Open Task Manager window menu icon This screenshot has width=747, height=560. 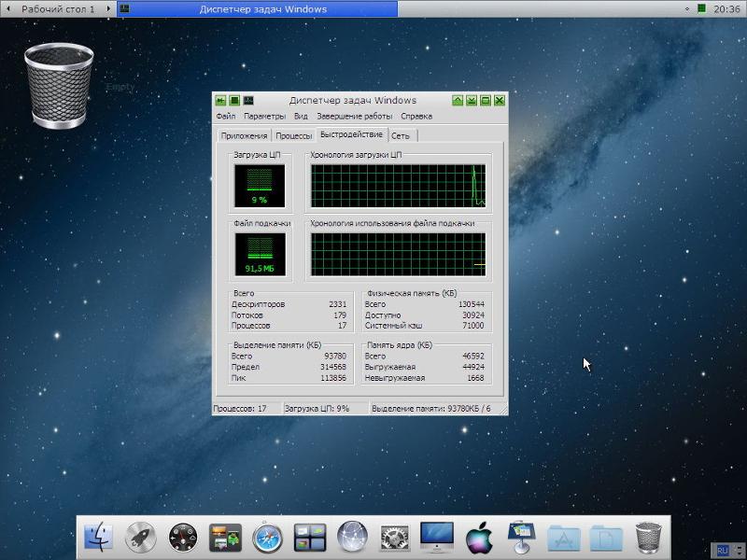click(248, 101)
